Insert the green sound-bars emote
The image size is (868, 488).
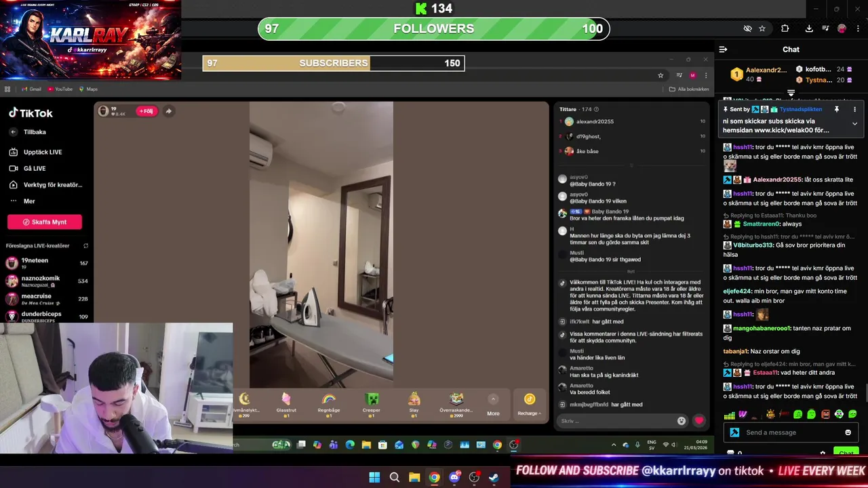[729, 415]
